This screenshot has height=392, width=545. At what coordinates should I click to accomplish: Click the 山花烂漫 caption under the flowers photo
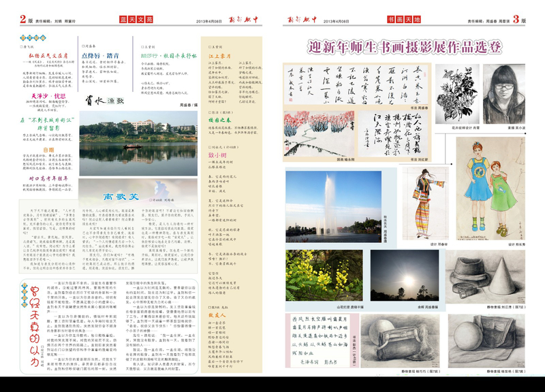(350, 308)
